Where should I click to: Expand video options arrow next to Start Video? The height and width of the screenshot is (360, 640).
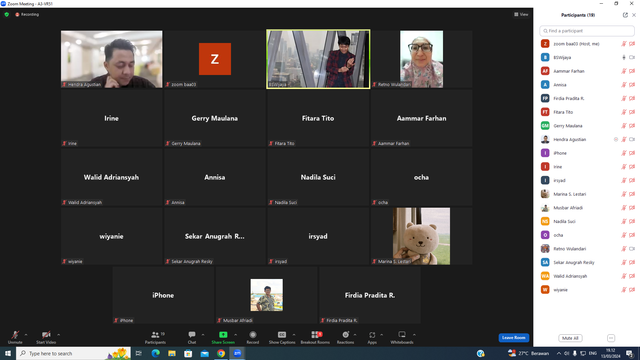pyautogui.click(x=58, y=335)
